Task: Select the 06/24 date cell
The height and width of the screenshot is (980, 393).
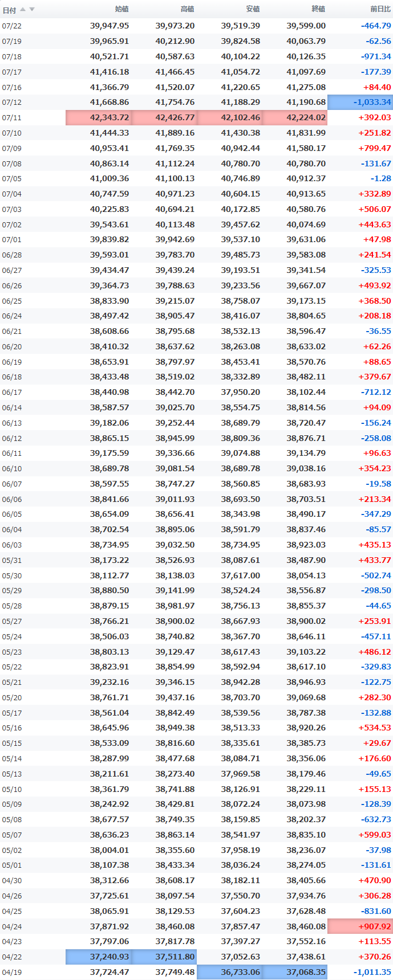Action: pyautogui.click(x=12, y=316)
